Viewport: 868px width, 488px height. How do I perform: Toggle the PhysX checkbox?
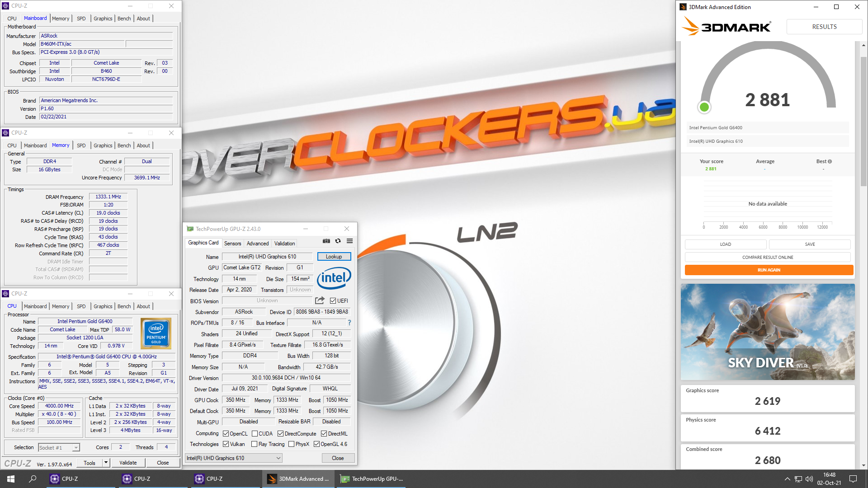click(291, 444)
